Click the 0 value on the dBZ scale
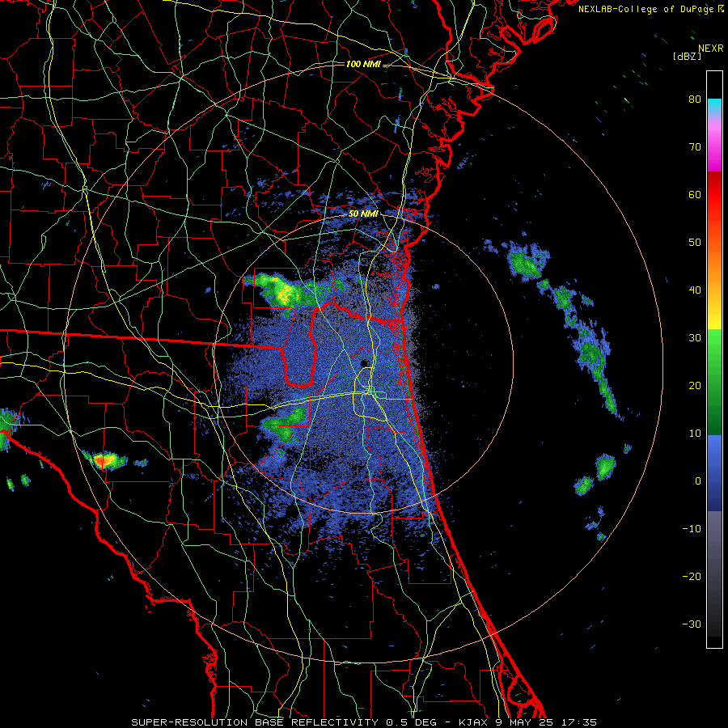Screen dimensions: 728x728 698,481
